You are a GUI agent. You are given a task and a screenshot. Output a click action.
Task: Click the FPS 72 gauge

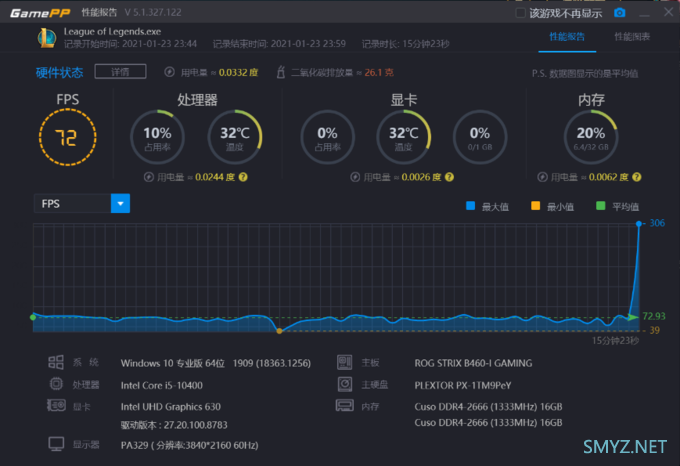pyautogui.click(x=68, y=137)
